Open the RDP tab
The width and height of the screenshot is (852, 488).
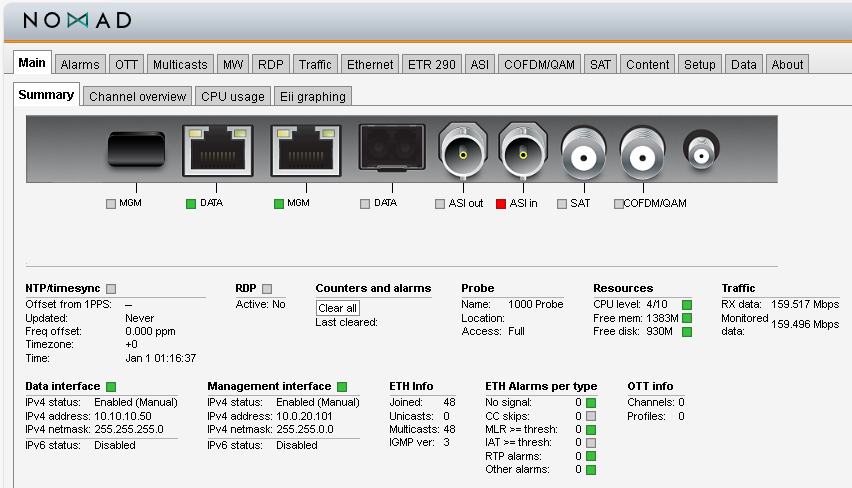coord(271,64)
